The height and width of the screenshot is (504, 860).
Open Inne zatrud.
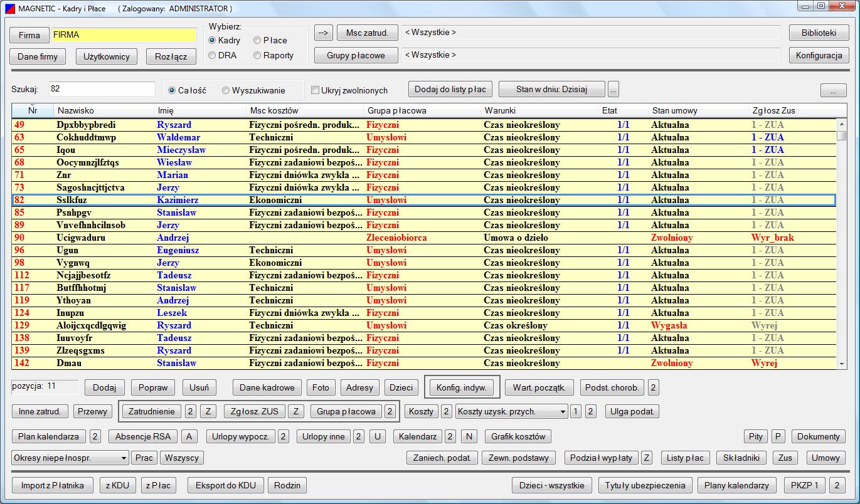pos(40,412)
